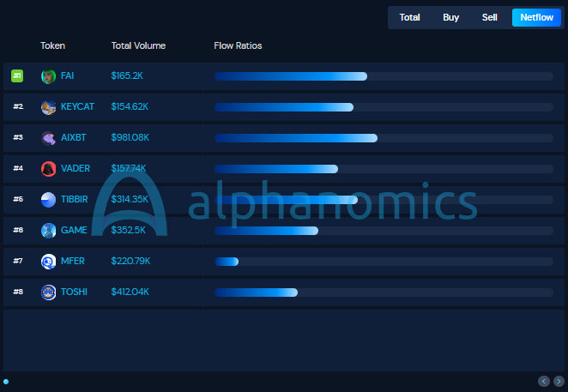Open the MFER token link
568x392 pixels.
coord(72,261)
